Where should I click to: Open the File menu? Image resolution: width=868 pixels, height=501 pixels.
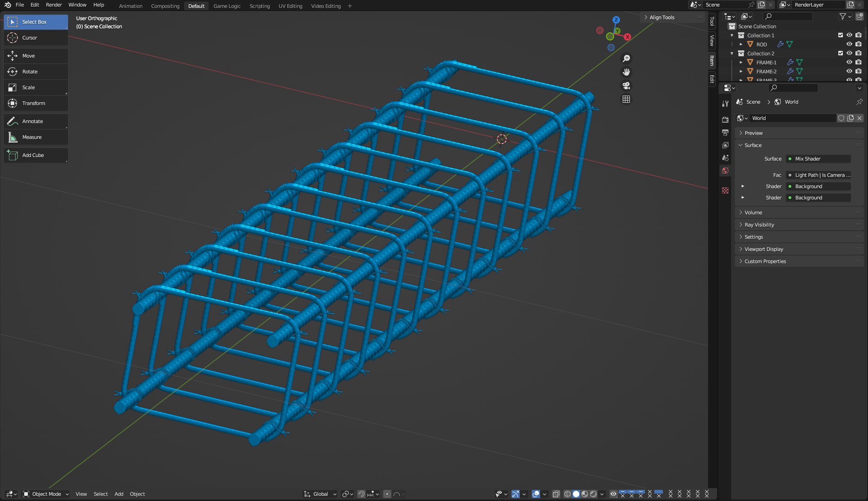coord(19,5)
